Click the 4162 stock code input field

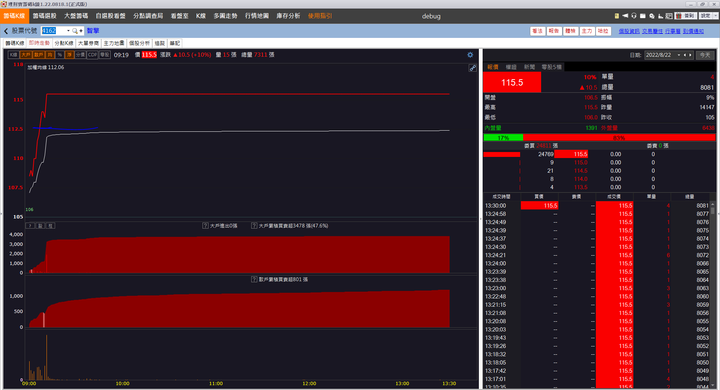(53, 31)
